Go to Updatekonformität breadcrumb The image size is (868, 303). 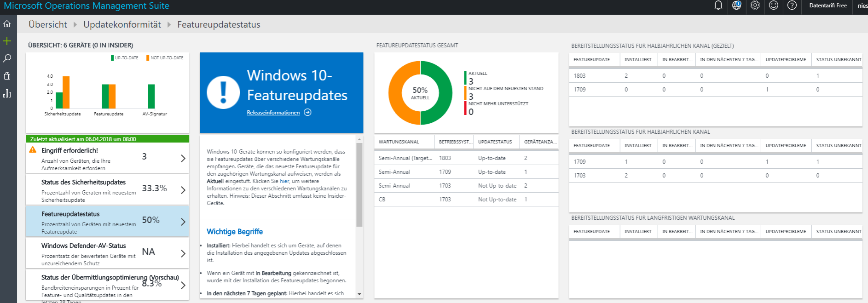(122, 24)
